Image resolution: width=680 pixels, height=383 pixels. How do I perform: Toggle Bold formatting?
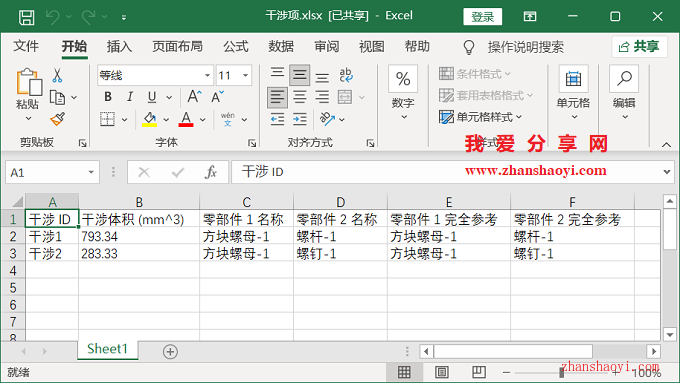pyautogui.click(x=108, y=97)
